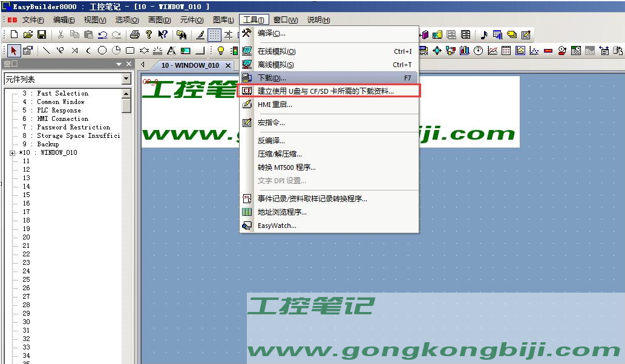Select the Pie sector drawing tool
The image size is (625, 364).
coord(116,51)
